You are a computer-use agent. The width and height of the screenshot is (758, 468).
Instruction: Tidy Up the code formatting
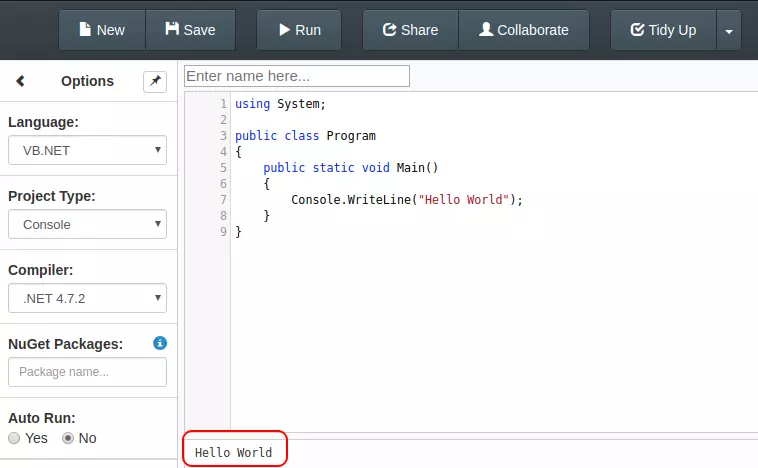[663, 30]
